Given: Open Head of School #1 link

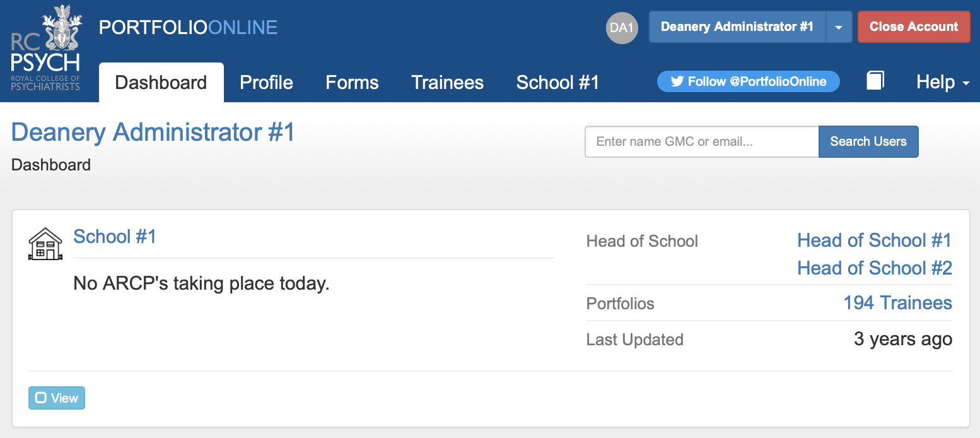Looking at the screenshot, I should 875,240.
